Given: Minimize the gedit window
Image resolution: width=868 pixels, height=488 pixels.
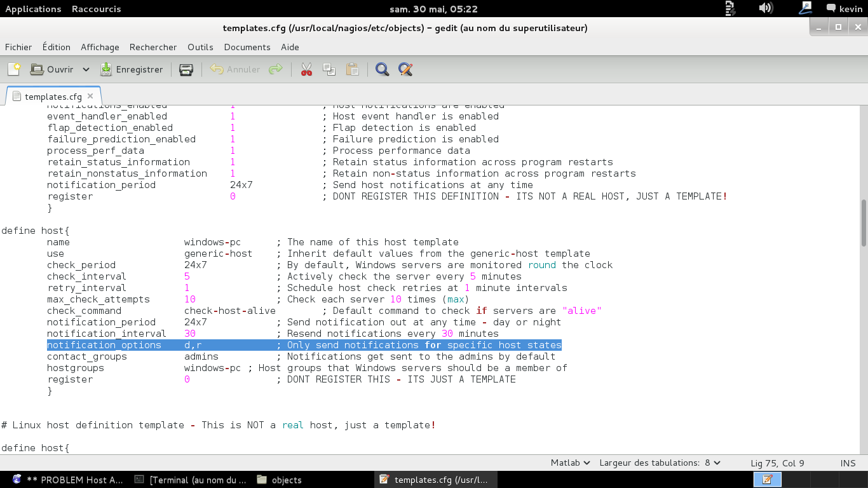Looking at the screenshot, I should [820, 27].
